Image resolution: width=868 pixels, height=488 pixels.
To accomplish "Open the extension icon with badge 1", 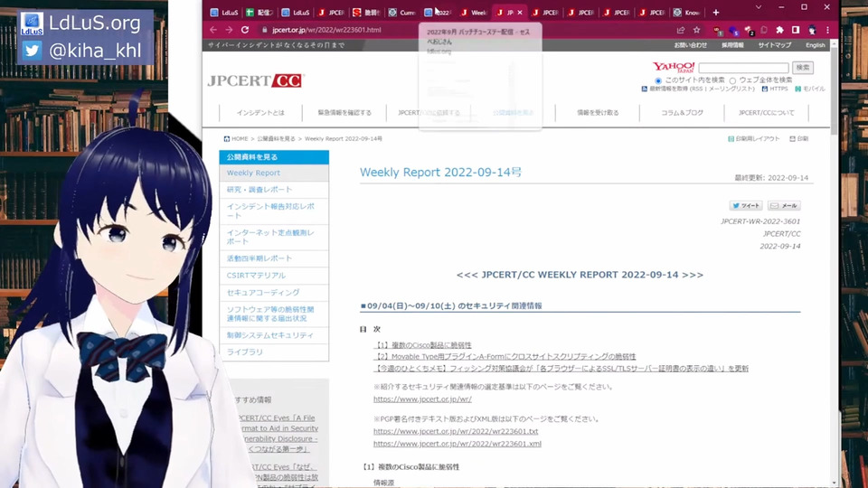I will tap(717, 31).
